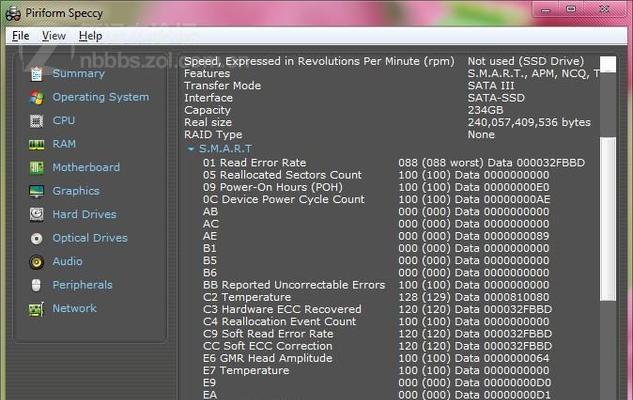The height and width of the screenshot is (400, 633).
Task: Close the Piriform Speccy window
Action: (604, 10)
